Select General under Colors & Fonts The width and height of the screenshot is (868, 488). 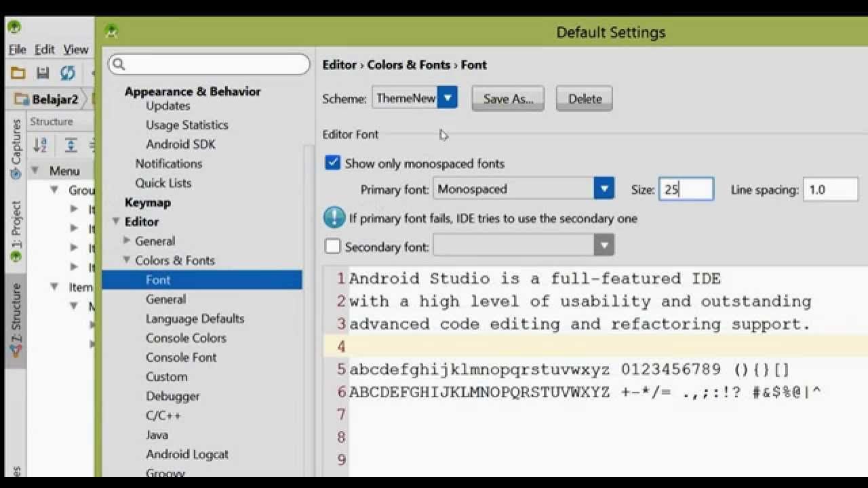pyautogui.click(x=165, y=299)
